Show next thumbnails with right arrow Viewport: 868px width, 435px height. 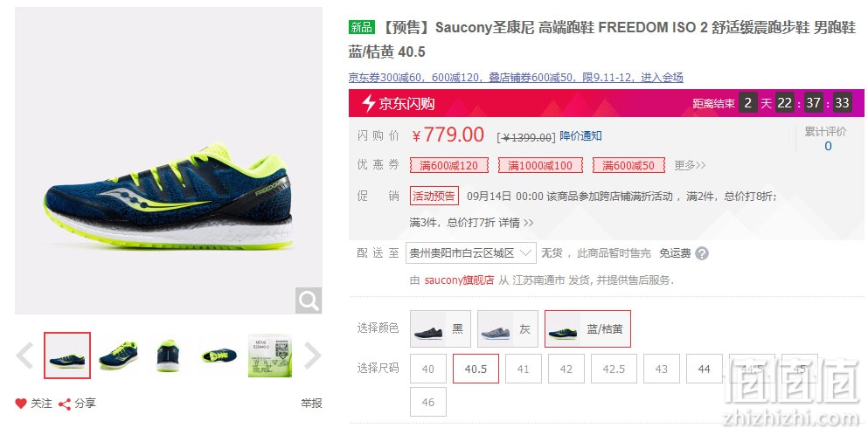tap(312, 356)
